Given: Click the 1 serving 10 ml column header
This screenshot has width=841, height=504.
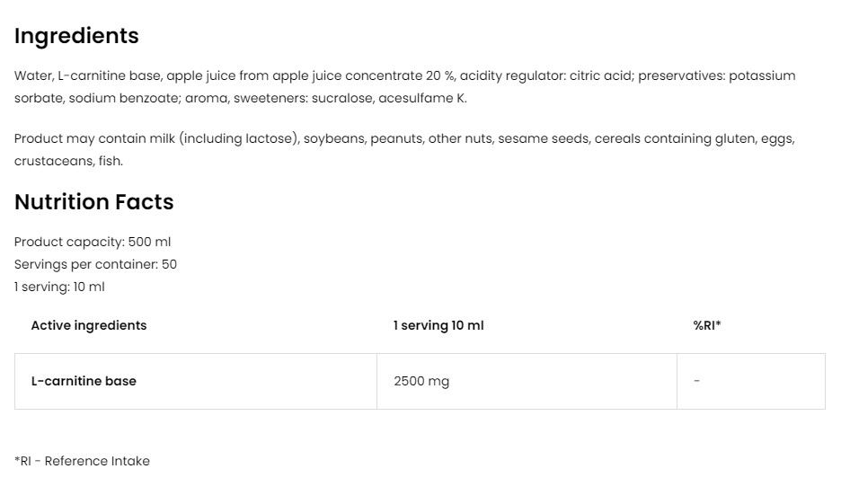Looking at the screenshot, I should coord(438,325).
